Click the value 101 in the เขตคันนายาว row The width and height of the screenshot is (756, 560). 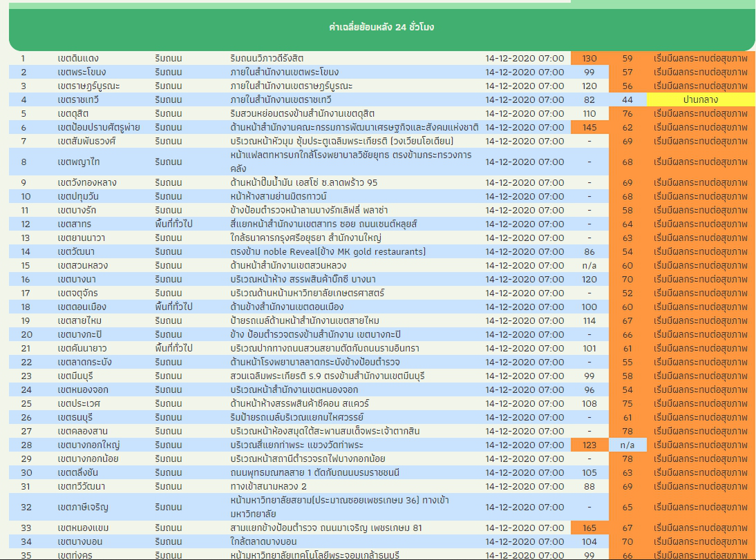(589, 349)
